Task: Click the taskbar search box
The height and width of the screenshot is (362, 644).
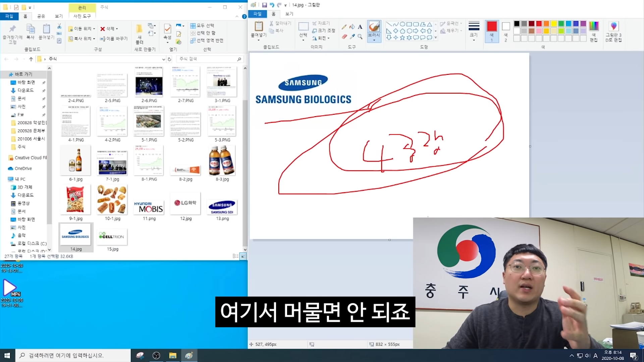Action: [73, 355]
